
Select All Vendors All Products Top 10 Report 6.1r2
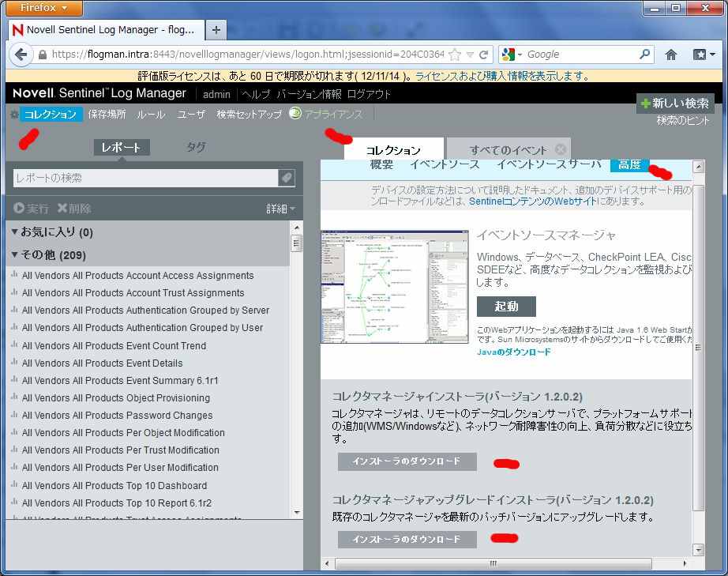point(117,503)
